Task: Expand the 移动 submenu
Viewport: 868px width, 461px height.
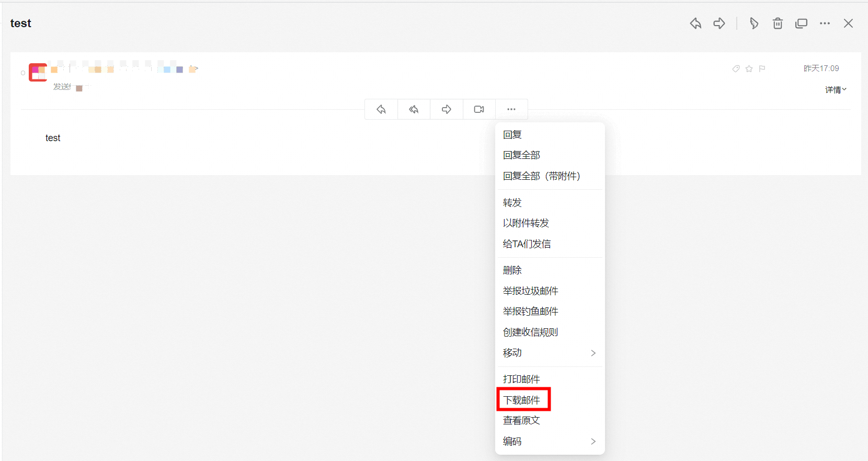Action: pos(550,353)
